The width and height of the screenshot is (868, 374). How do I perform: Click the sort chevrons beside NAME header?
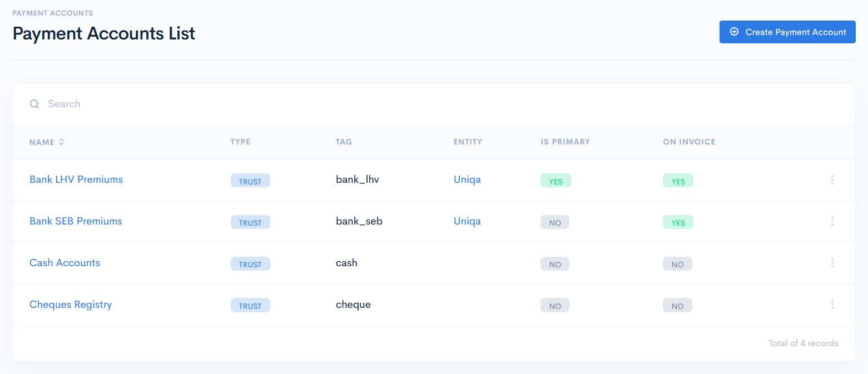pyautogui.click(x=61, y=142)
